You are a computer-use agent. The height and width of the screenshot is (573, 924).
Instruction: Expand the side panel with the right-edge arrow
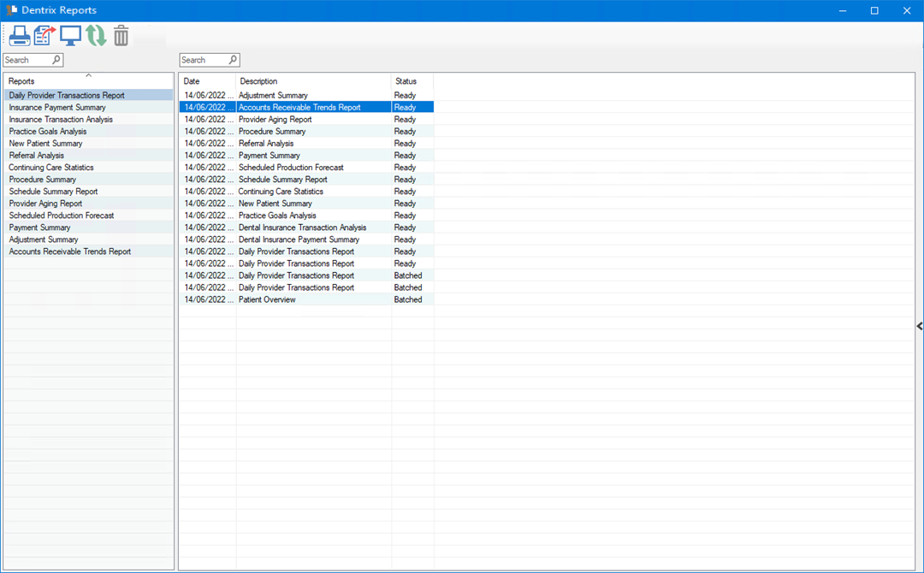[x=919, y=326]
